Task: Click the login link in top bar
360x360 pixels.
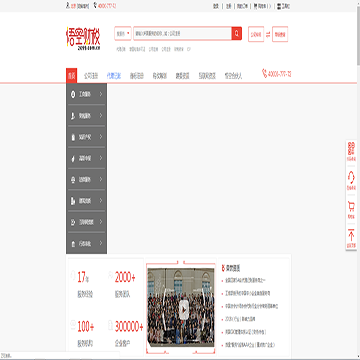Action: click(x=216, y=6)
